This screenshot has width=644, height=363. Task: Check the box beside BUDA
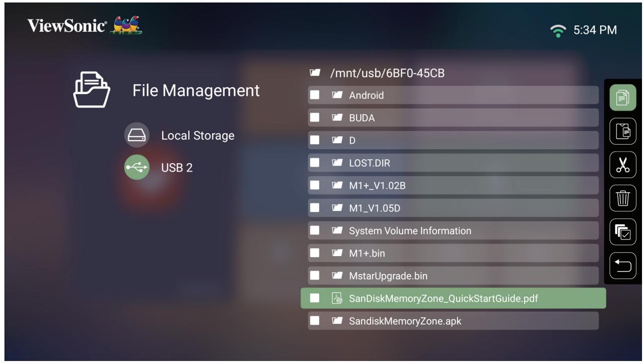point(314,118)
